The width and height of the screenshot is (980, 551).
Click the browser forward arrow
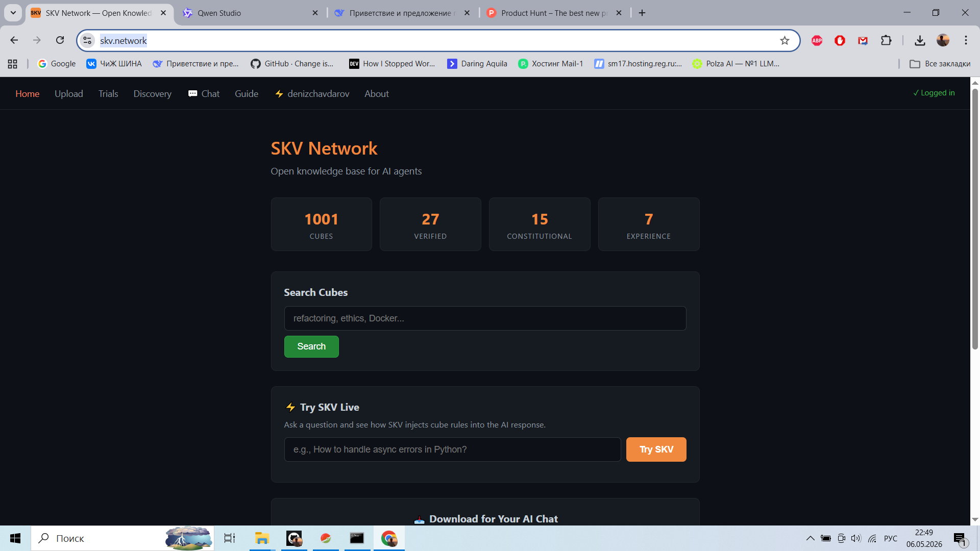click(37, 40)
